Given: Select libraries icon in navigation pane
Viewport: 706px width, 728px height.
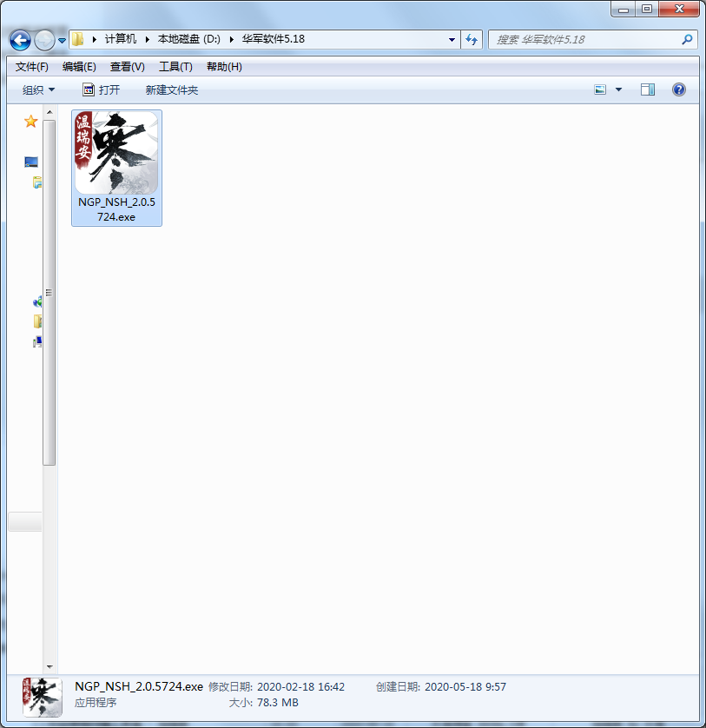Looking at the screenshot, I should pyautogui.click(x=37, y=182).
